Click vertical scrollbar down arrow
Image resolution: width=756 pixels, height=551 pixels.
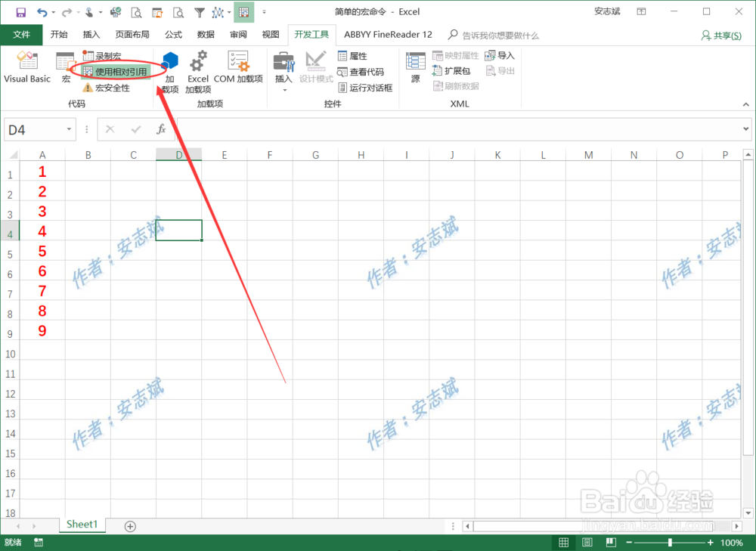tap(748, 513)
